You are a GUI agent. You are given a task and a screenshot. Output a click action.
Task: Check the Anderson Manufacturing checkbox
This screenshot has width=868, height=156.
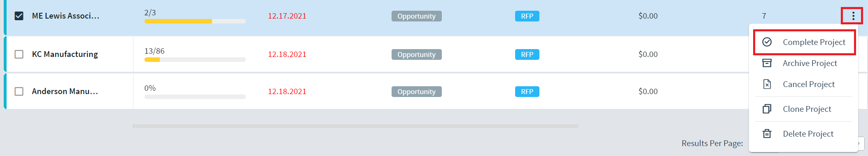click(x=19, y=91)
